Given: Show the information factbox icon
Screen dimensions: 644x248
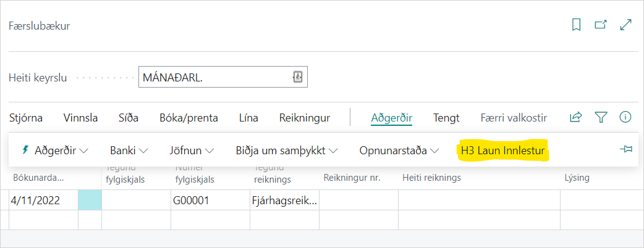Looking at the screenshot, I should (x=625, y=117).
